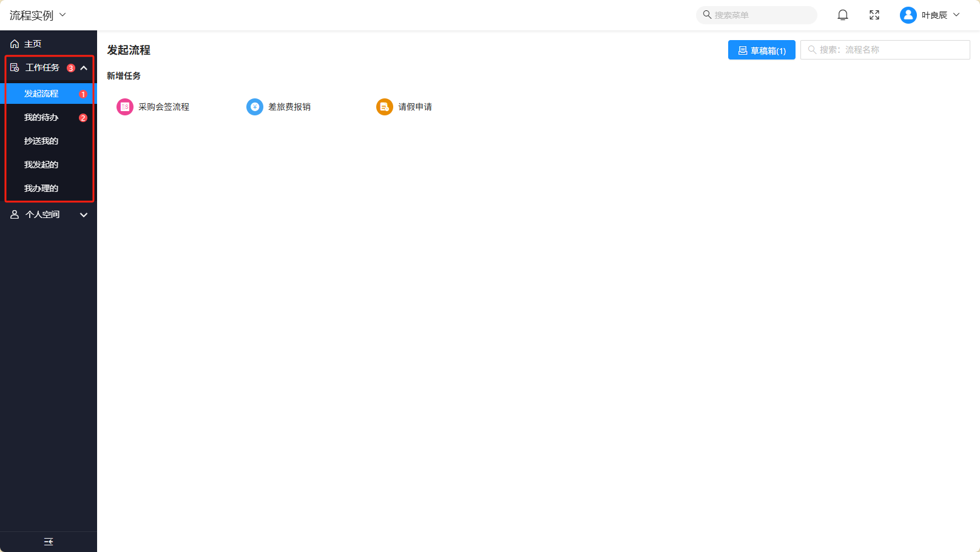This screenshot has width=980, height=552.
Task: Click the notification bell icon
Action: click(843, 15)
